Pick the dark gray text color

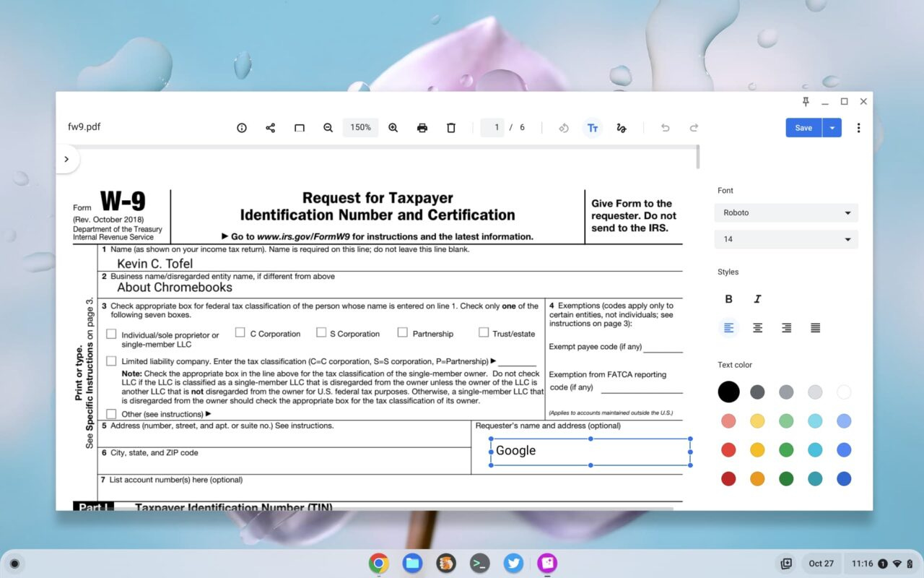757,392
